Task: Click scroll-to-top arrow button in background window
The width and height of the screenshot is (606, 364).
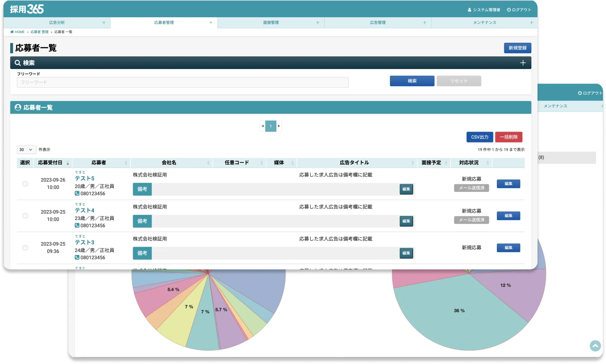Action: click(595, 346)
